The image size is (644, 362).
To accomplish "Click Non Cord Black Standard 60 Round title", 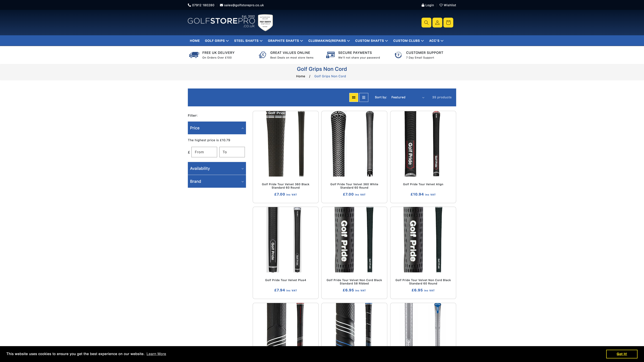I will click(x=423, y=282).
